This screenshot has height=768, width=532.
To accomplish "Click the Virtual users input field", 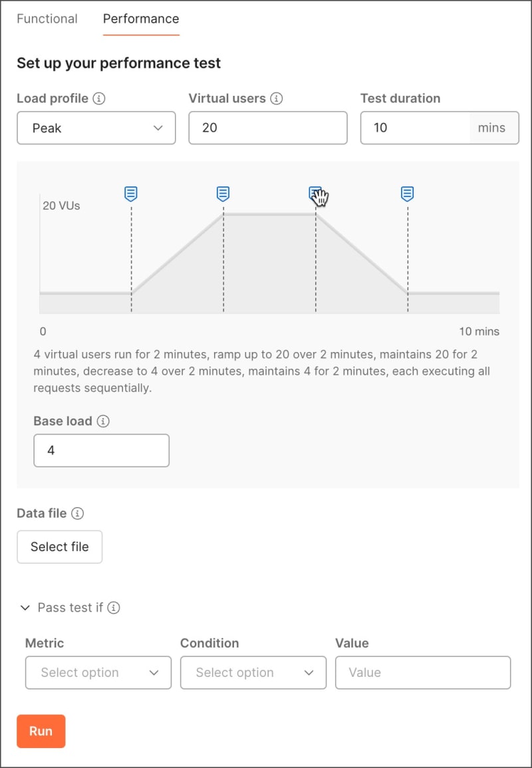I will point(268,128).
